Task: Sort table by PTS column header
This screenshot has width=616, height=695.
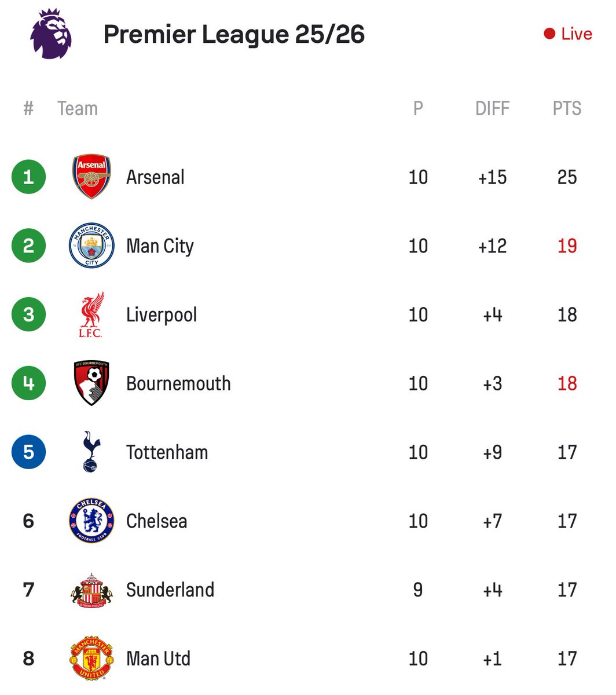Action: coord(567,108)
